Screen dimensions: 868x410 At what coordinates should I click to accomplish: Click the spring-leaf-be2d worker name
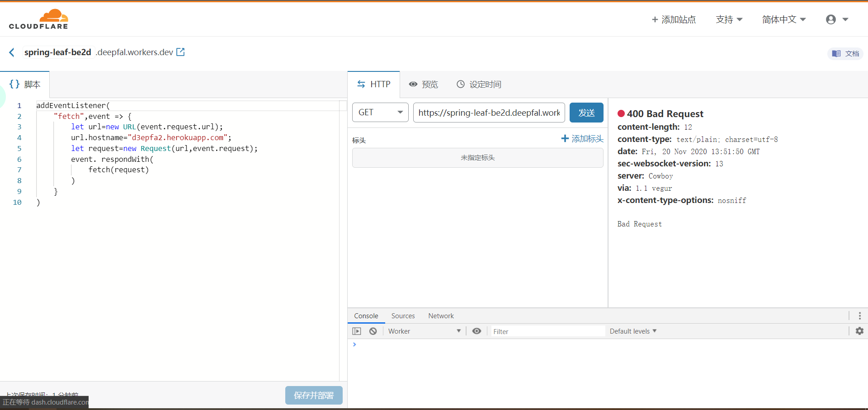coord(58,52)
